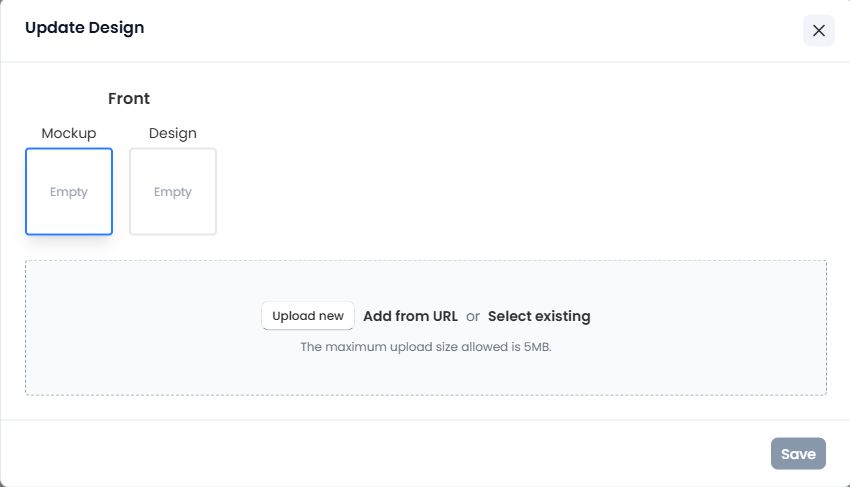This screenshot has height=487, width=850.
Task: Click blank space right of Design slot
Action: pyautogui.click(x=500, y=190)
